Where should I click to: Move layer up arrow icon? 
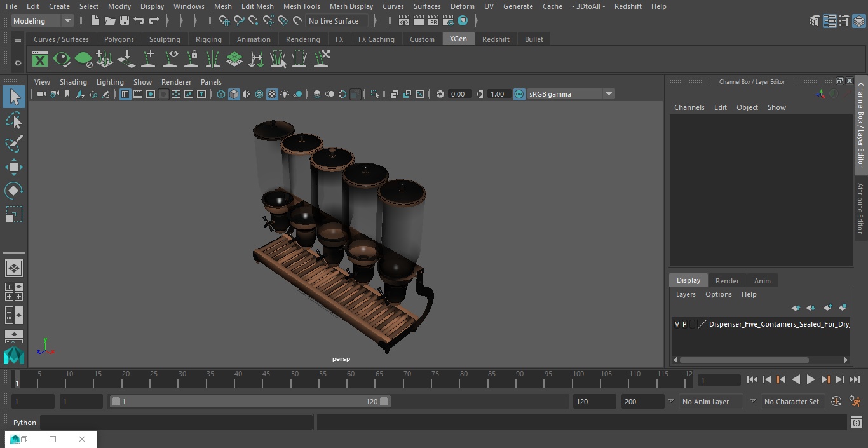tap(796, 308)
